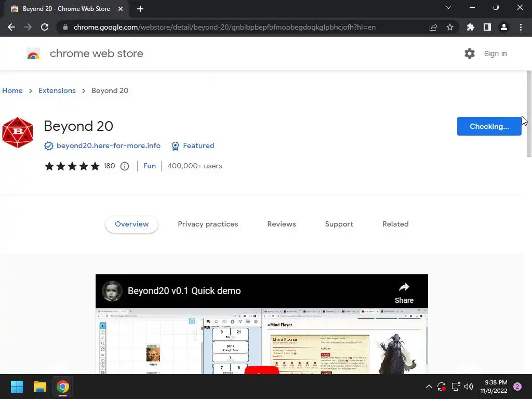Go to Extensions breadcrumb
The image size is (532, 399).
(57, 90)
